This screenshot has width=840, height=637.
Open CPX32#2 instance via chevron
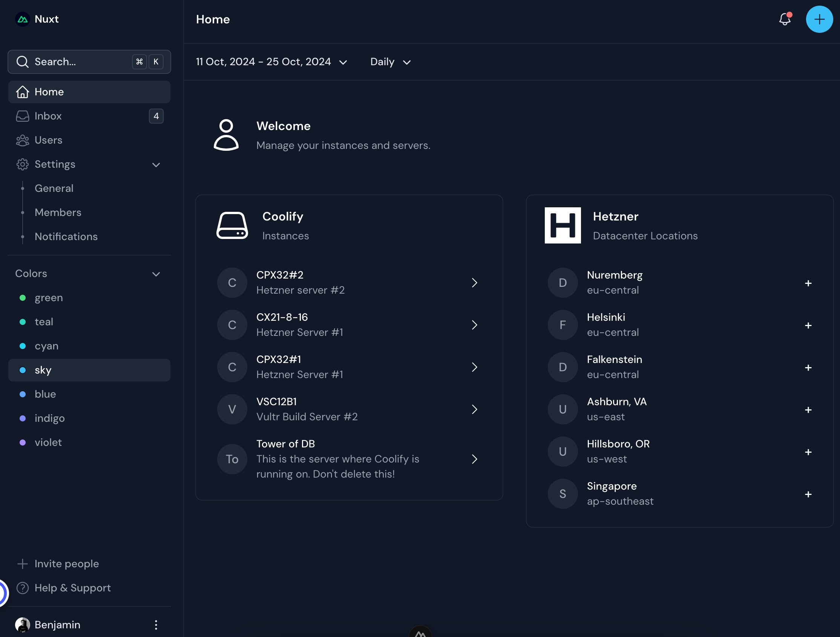point(474,282)
